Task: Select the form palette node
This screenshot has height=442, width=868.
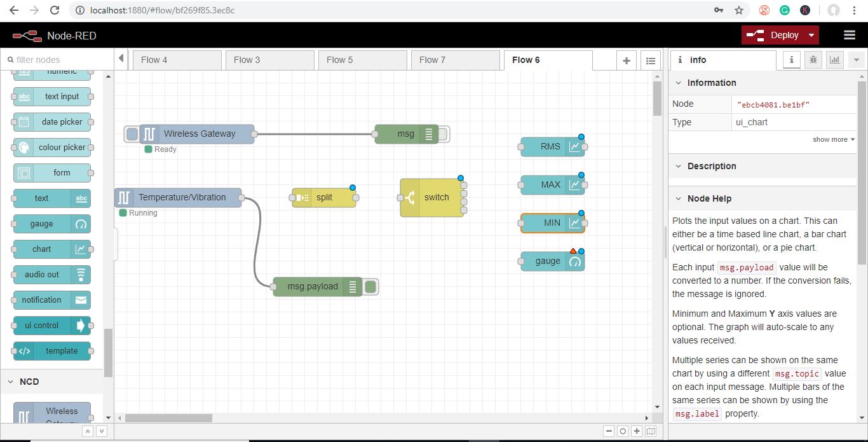Action: tap(52, 173)
